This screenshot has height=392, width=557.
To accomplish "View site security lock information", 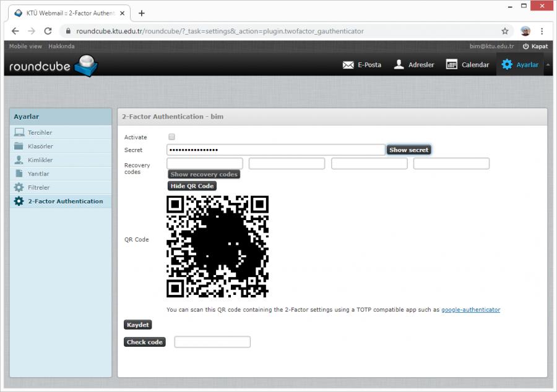I will [68, 31].
